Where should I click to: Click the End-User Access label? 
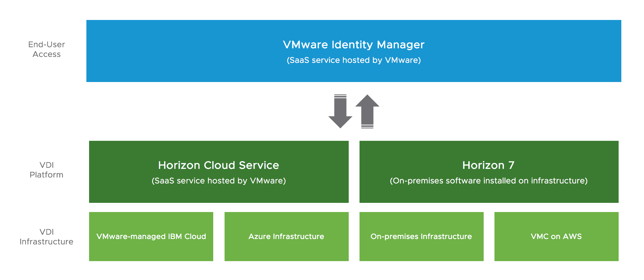click(x=46, y=49)
